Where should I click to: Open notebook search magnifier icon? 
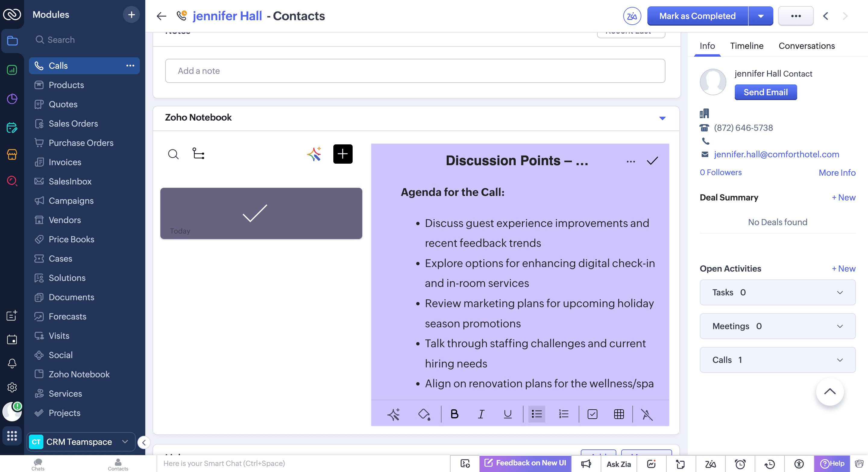point(173,154)
